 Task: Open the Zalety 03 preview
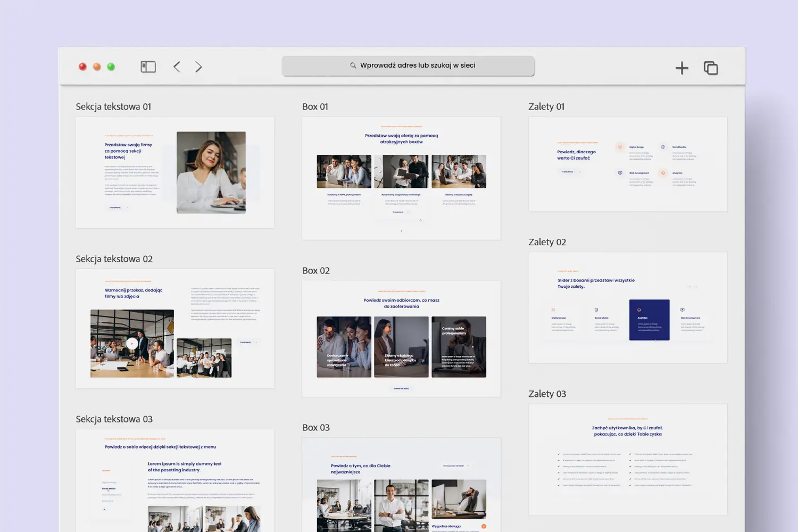[x=628, y=460]
